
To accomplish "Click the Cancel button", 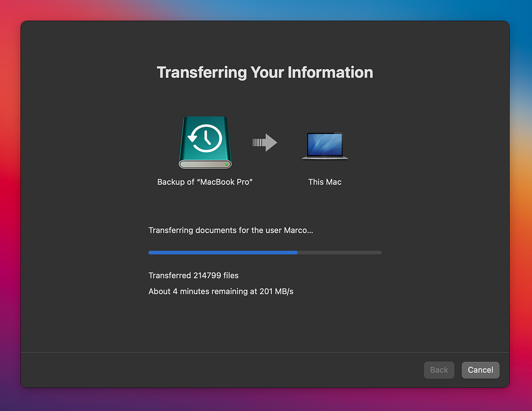I will point(480,370).
